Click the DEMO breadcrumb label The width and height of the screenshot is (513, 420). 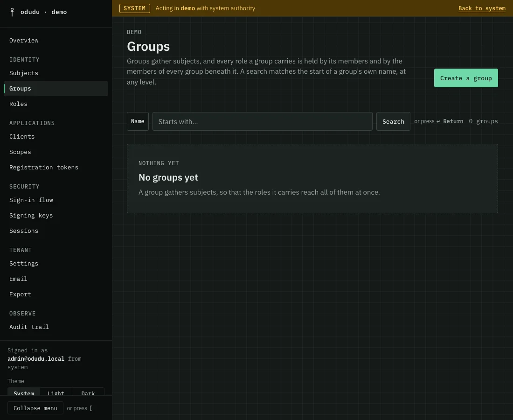click(134, 32)
